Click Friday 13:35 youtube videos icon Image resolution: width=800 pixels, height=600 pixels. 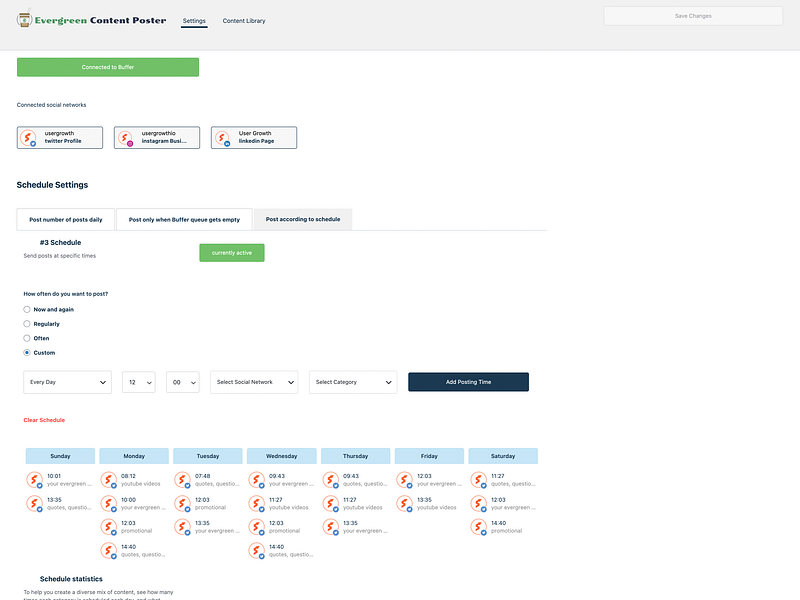pyautogui.click(x=405, y=504)
